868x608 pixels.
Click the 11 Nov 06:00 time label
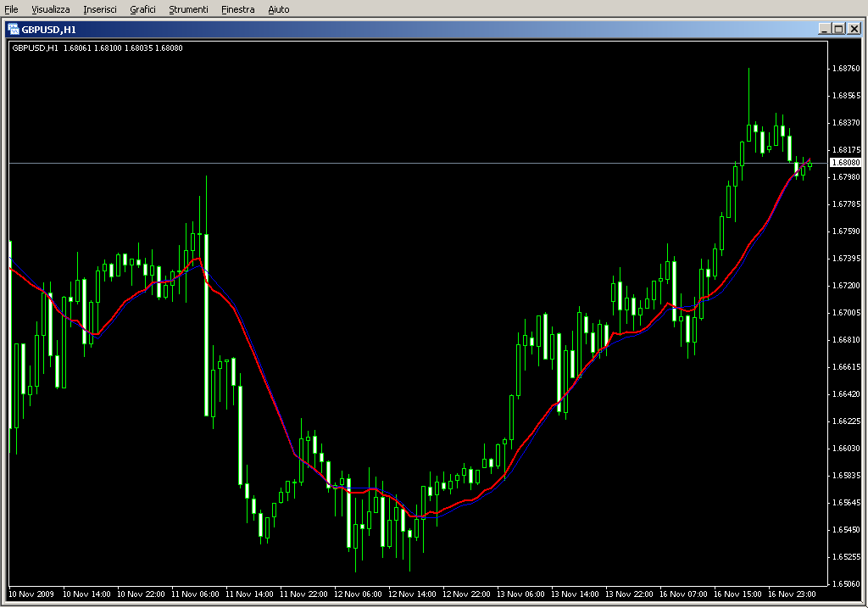tap(196, 594)
